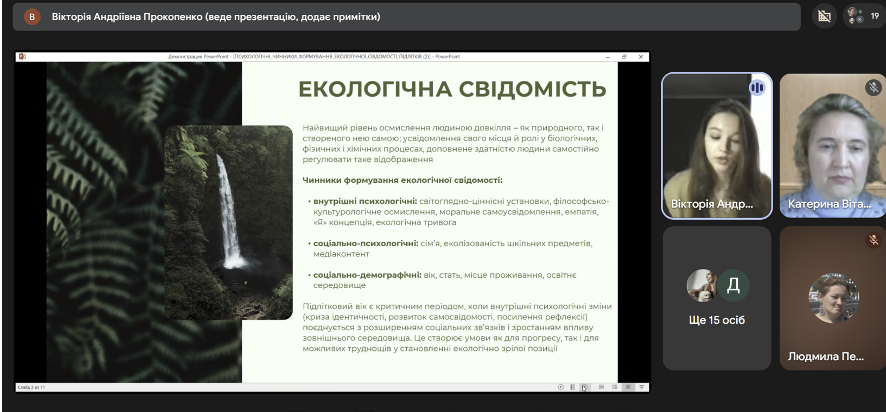This screenshot has width=886, height=412.
Task: Advance to next slide using status bar arrow
Action: [x=584, y=387]
